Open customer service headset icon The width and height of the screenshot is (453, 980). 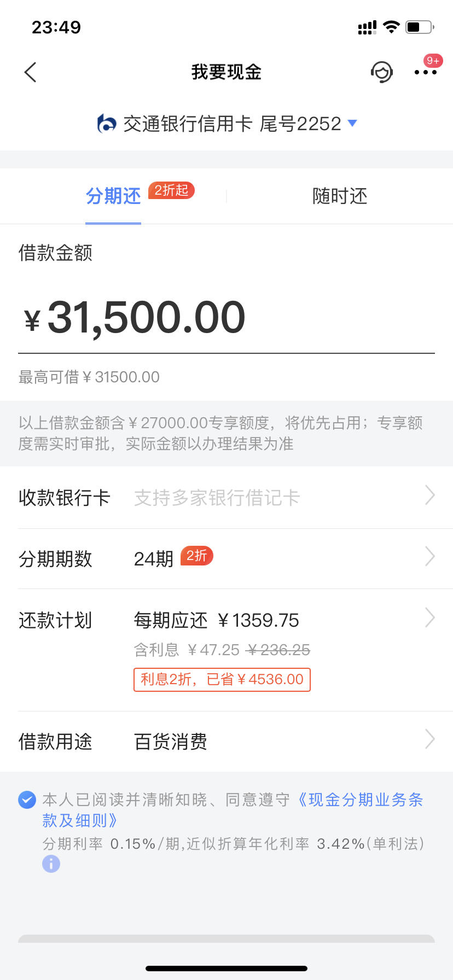tap(382, 72)
